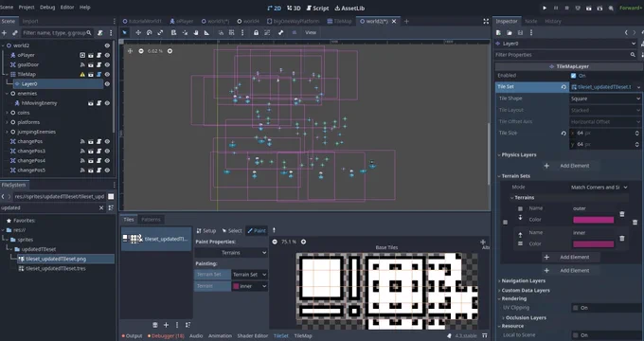644x341 pixels.
Task: Save the edited resource in Inspector
Action: click(x=520, y=32)
